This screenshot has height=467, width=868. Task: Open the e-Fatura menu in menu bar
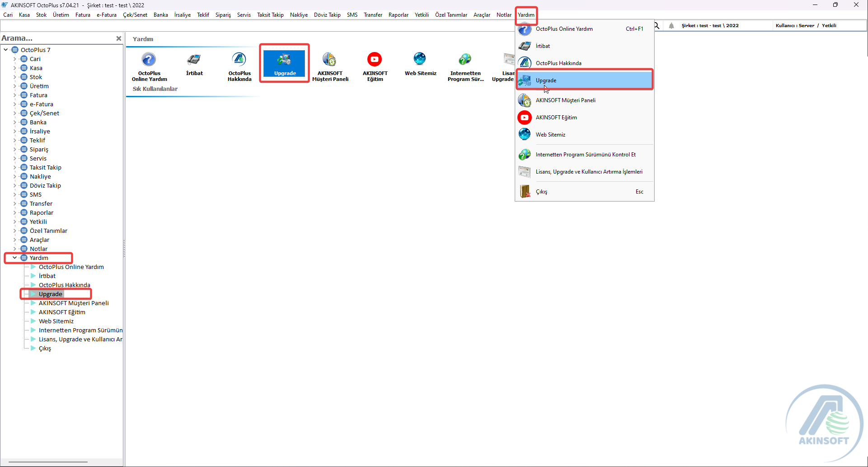(107, 15)
